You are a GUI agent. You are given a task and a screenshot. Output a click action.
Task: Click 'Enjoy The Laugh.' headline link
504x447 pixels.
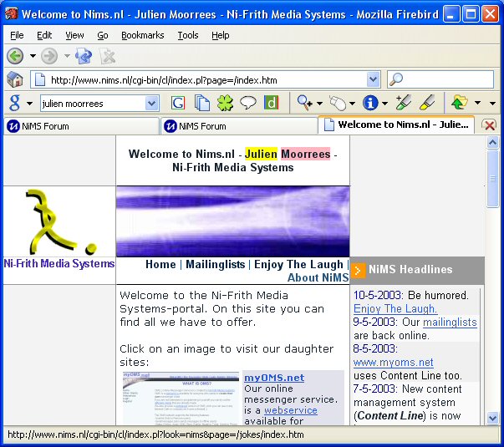click(x=395, y=309)
